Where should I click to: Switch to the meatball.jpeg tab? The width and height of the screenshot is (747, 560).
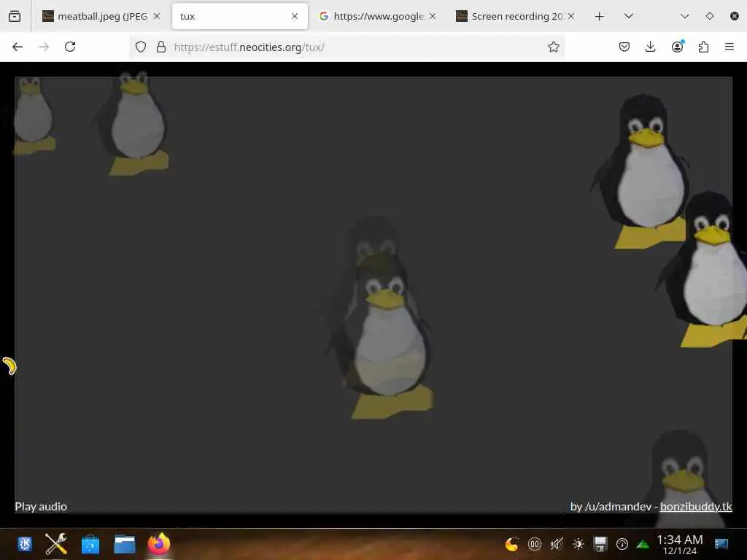click(x=101, y=16)
